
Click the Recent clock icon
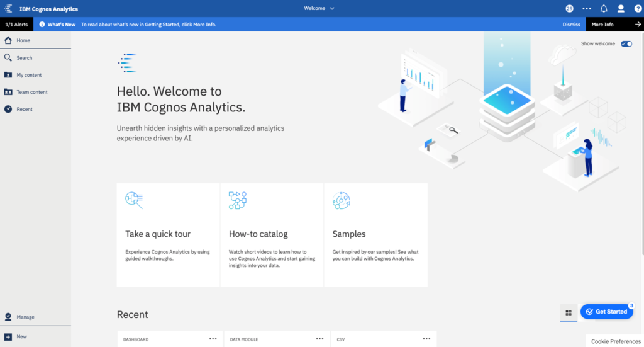[8, 109]
